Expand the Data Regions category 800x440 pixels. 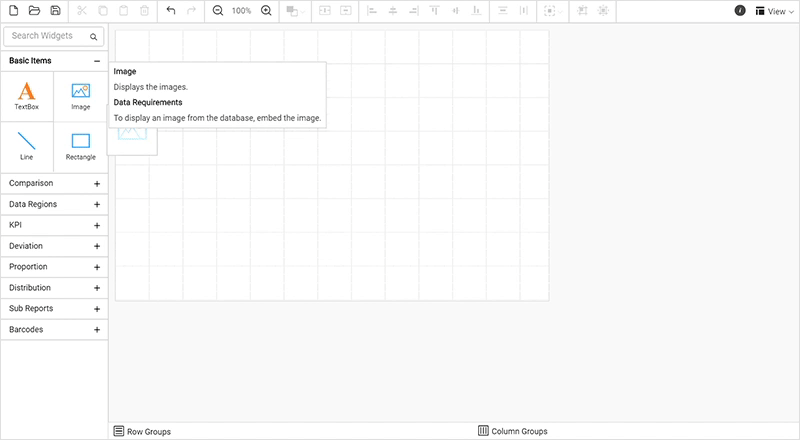pyautogui.click(x=54, y=204)
